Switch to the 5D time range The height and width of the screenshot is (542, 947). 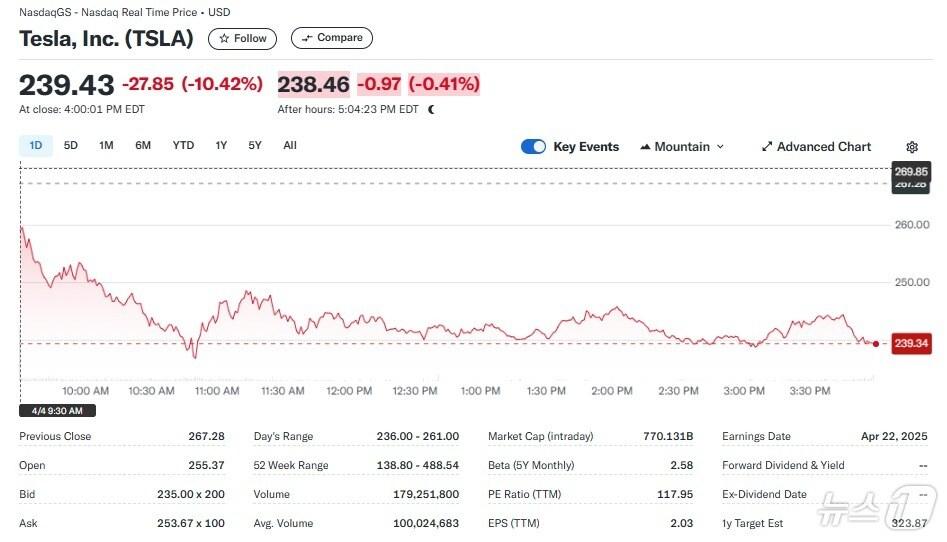[71, 146]
